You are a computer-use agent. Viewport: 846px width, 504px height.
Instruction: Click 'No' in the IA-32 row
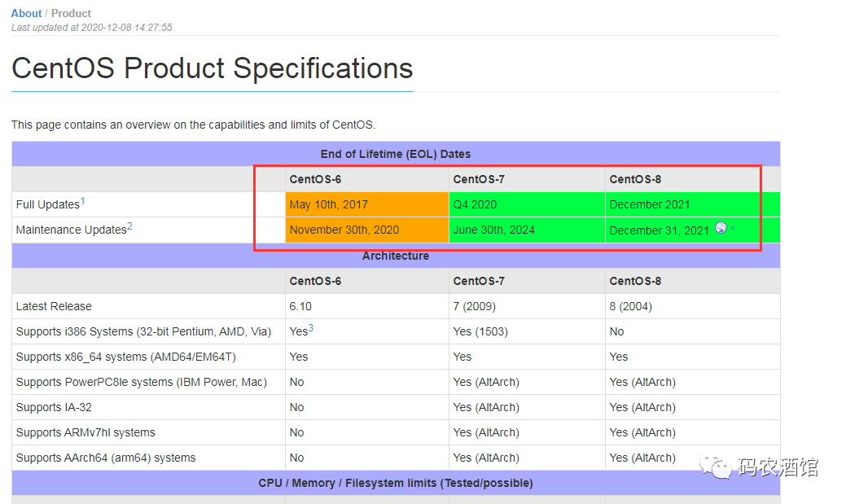(296, 407)
